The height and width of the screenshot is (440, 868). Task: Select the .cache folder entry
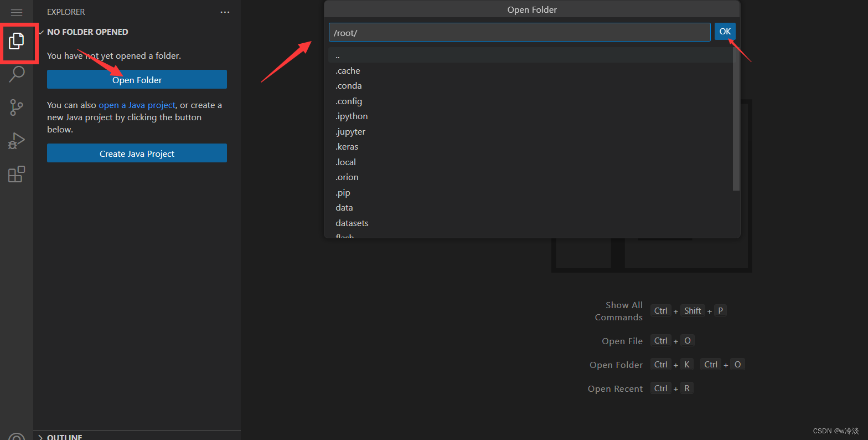coord(530,70)
